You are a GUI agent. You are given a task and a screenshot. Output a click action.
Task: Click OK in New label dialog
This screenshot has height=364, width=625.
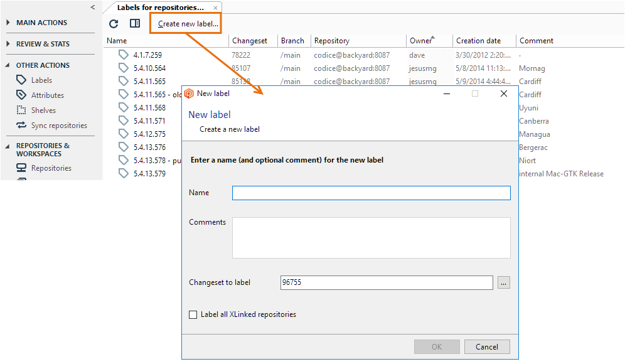click(x=437, y=347)
